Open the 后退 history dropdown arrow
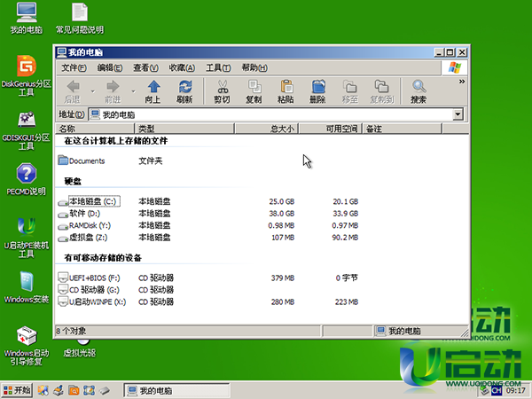The height and width of the screenshot is (399, 532). coord(92,91)
